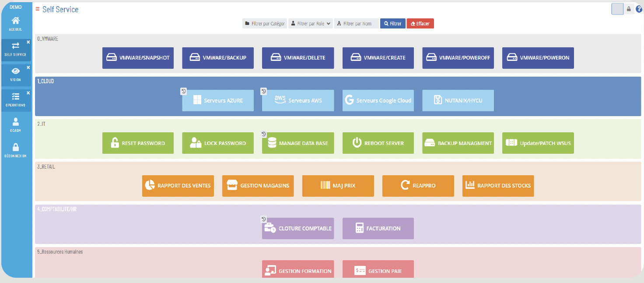
Task: Click the Filtrer par Nom field
Action: coord(357,24)
